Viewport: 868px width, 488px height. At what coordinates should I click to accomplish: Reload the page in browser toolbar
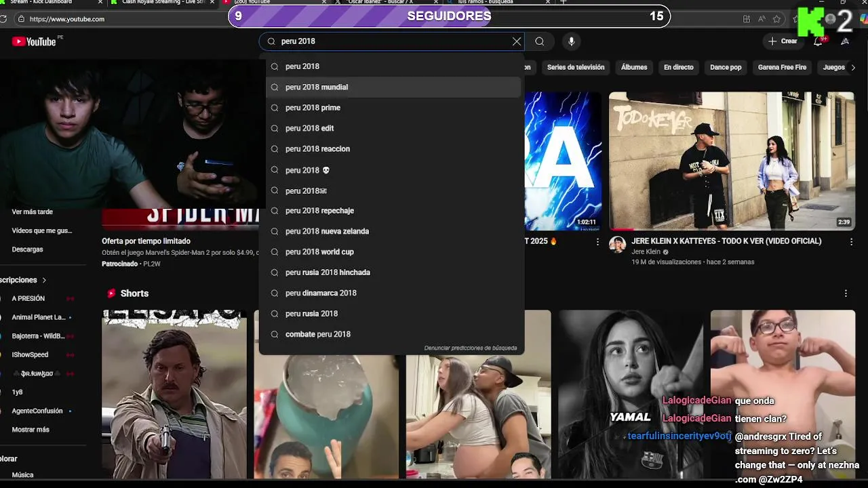pyautogui.click(x=3, y=19)
